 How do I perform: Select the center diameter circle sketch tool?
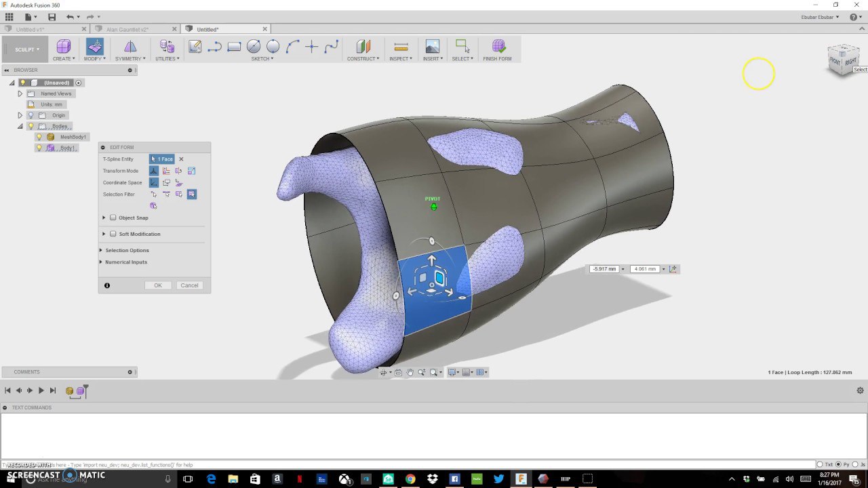[254, 46]
